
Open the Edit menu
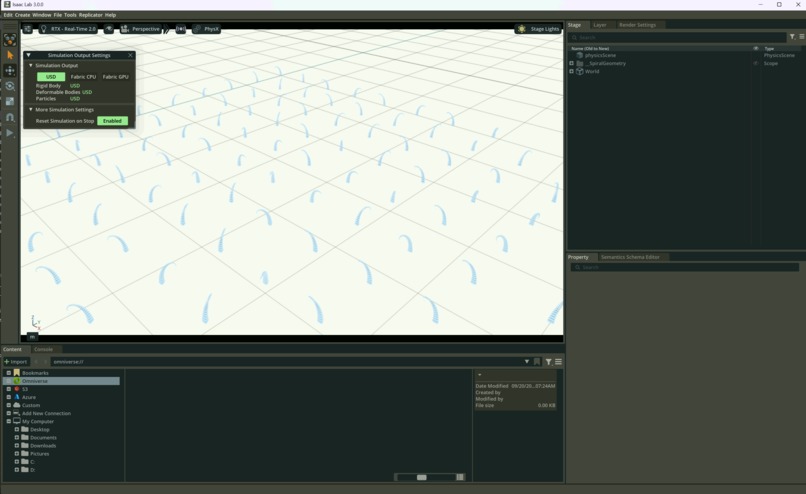pos(8,15)
